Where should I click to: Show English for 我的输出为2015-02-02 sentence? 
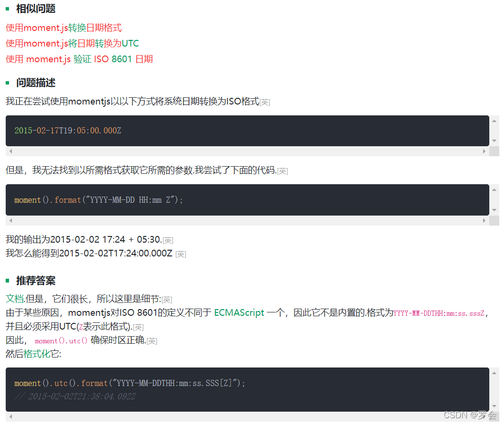coord(168,240)
